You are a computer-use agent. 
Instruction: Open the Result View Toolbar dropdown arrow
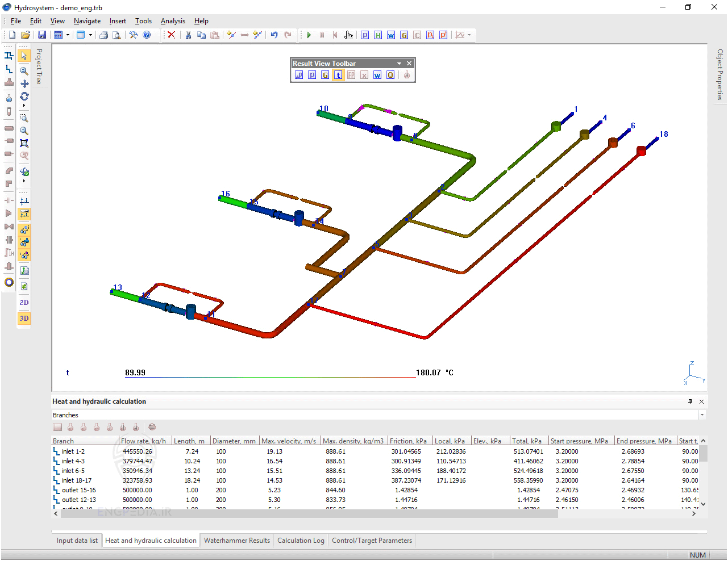click(x=399, y=63)
